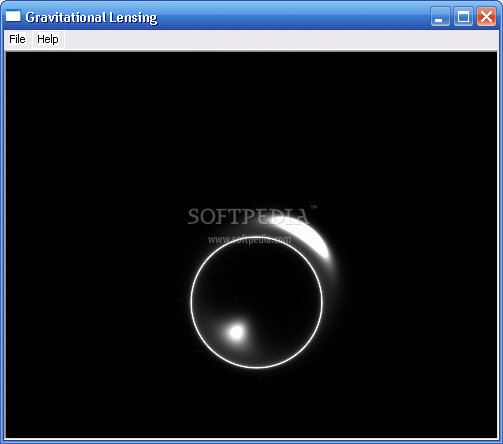503x444 pixels.
Task: Minimize the Gravitational Lensing window
Action: click(440, 17)
